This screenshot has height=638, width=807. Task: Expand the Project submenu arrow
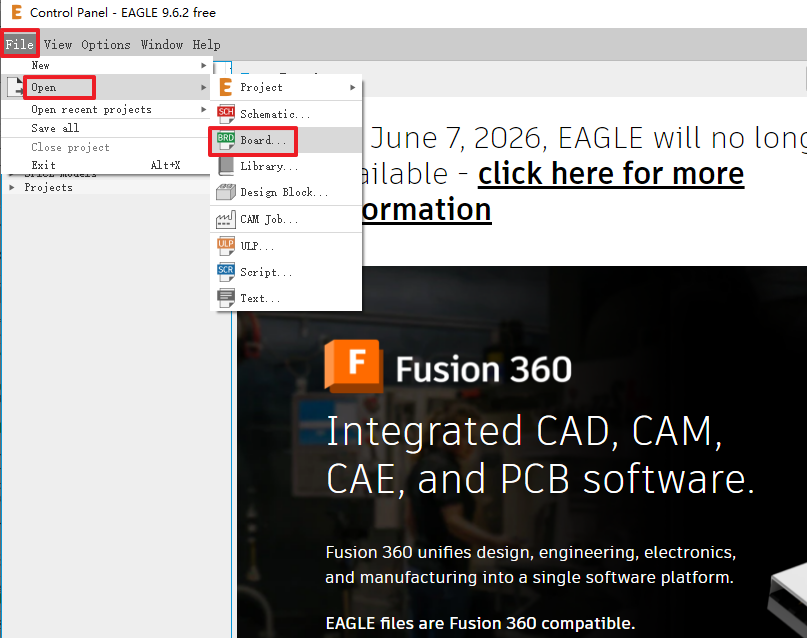tap(353, 87)
